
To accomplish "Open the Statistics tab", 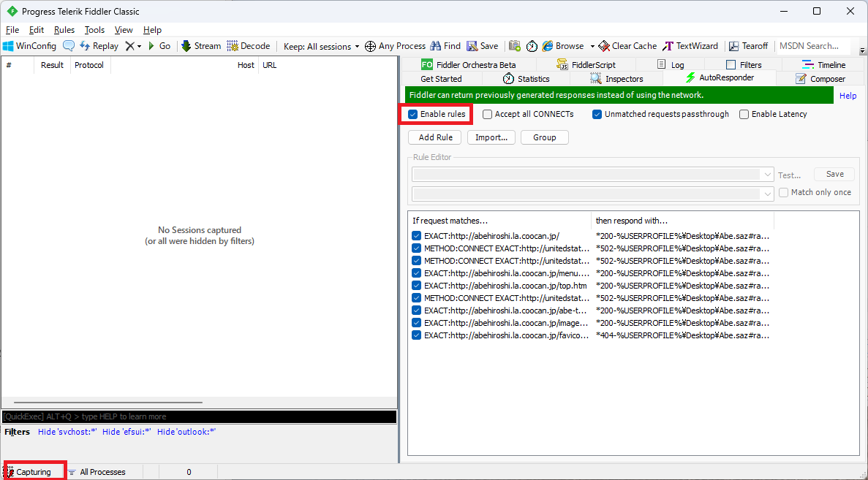I will [x=526, y=79].
